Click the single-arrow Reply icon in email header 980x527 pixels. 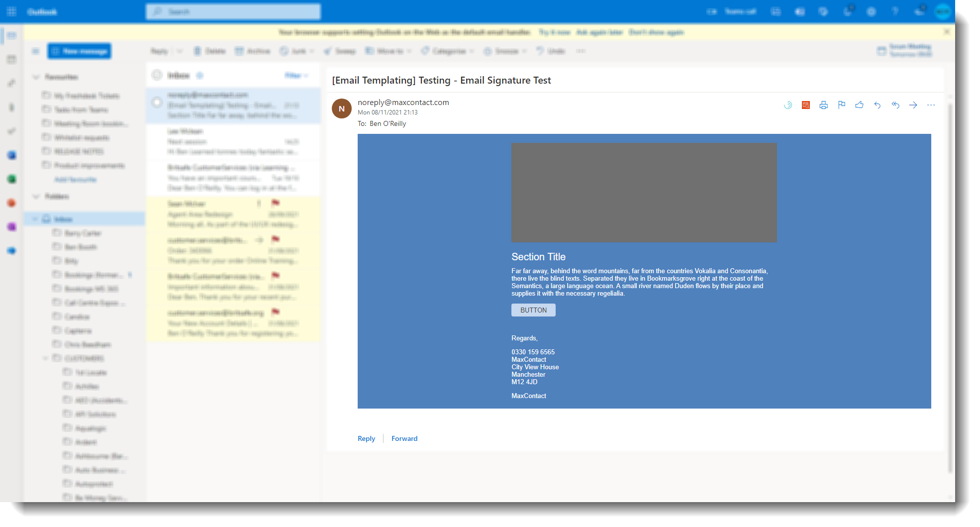878,105
